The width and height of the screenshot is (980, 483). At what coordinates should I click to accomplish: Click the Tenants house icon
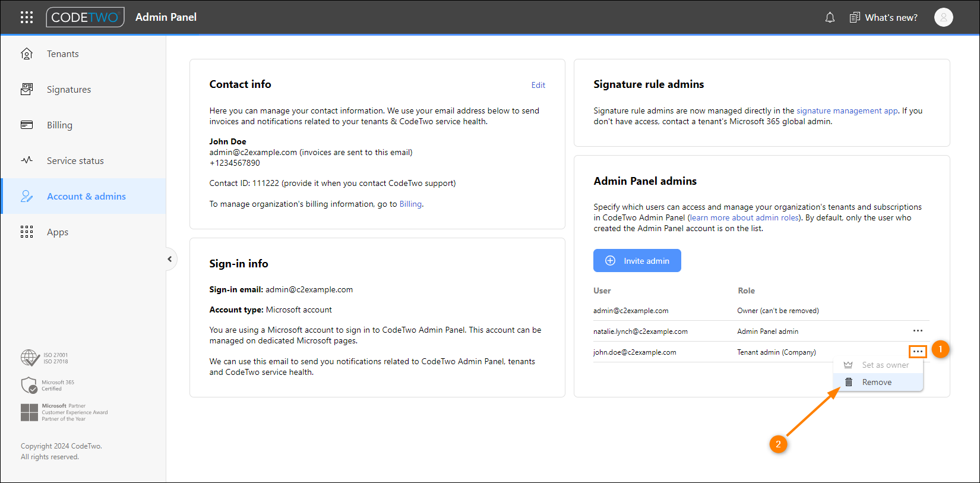[27, 53]
